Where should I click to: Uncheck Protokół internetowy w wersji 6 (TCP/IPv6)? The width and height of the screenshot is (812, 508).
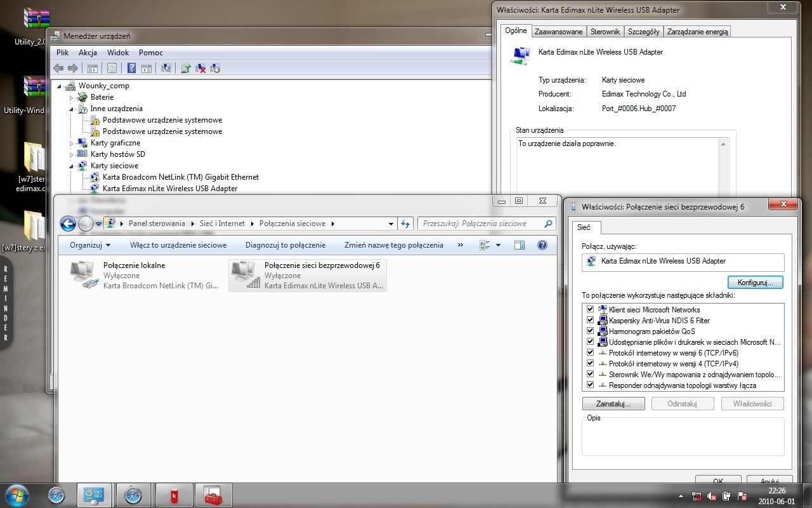click(590, 352)
